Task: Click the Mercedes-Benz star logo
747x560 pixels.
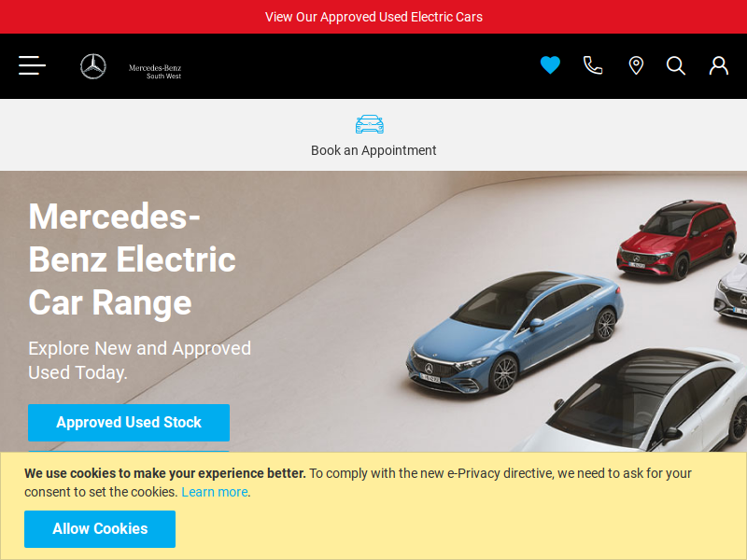Action: coord(92,66)
